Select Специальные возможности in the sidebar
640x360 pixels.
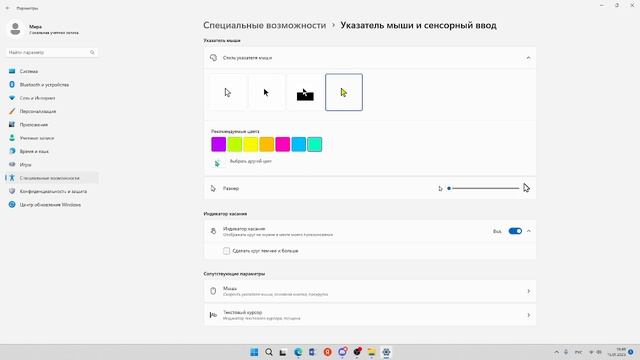click(x=51, y=178)
